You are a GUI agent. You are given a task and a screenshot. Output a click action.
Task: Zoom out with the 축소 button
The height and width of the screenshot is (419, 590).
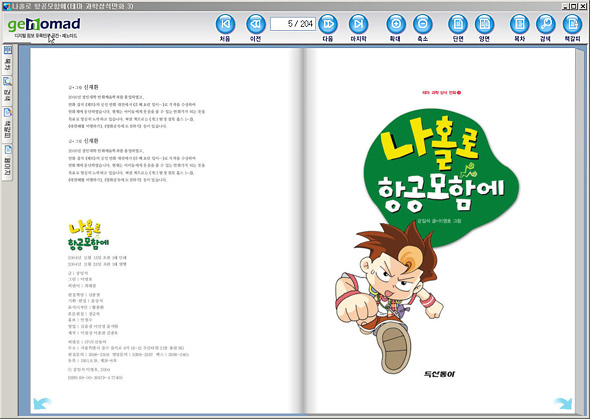pyautogui.click(x=423, y=24)
